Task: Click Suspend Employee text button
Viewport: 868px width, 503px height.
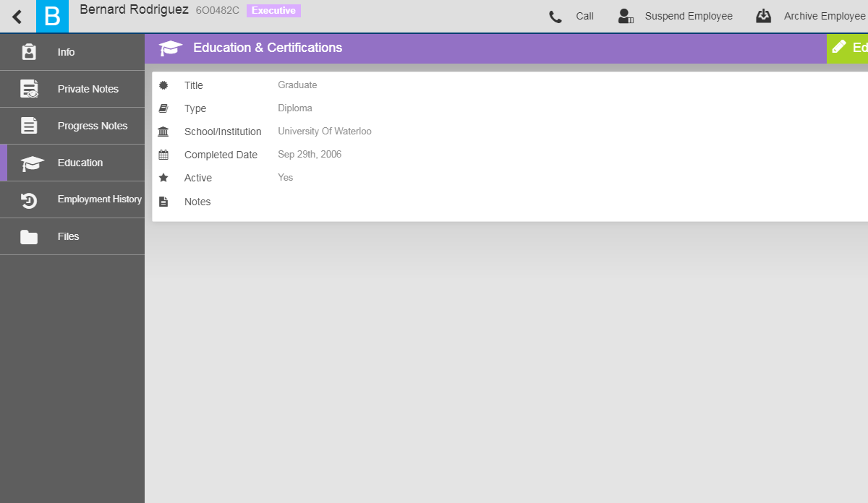Action: tap(689, 16)
